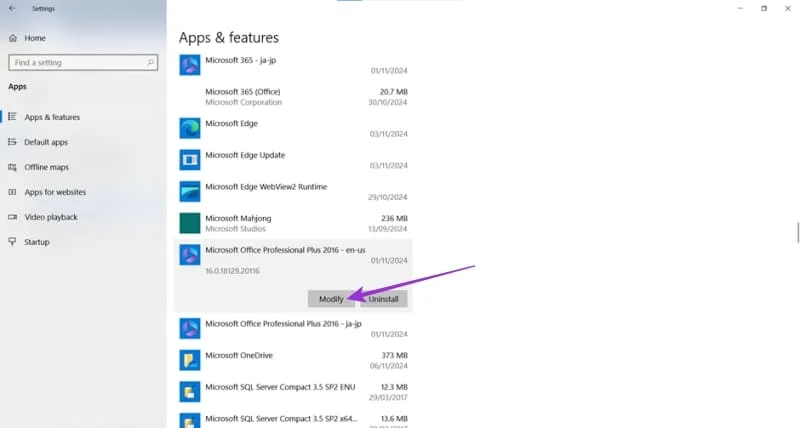Click the Video playback camera icon
The width and height of the screenshot is (800, 428).
[12, 217]
